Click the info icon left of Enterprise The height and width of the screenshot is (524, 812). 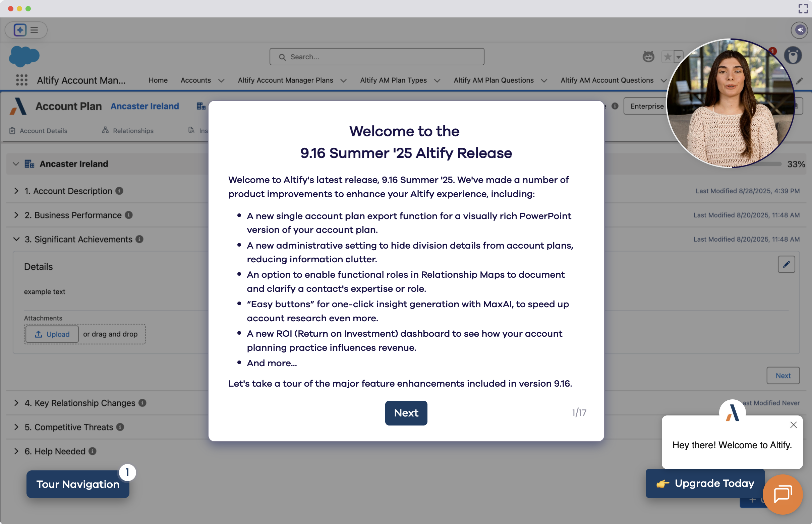[615, 106]
